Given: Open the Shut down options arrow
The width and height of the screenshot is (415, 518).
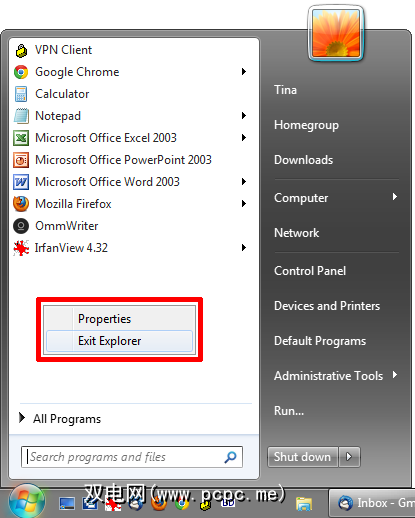Looking at the screenshot, I should coord(349,457).
